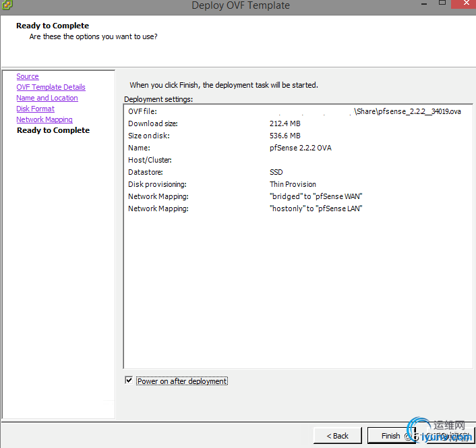This screenshot has width=476, height=448.
Task: Open OVF Template Details step
Action: pos(51,87)
